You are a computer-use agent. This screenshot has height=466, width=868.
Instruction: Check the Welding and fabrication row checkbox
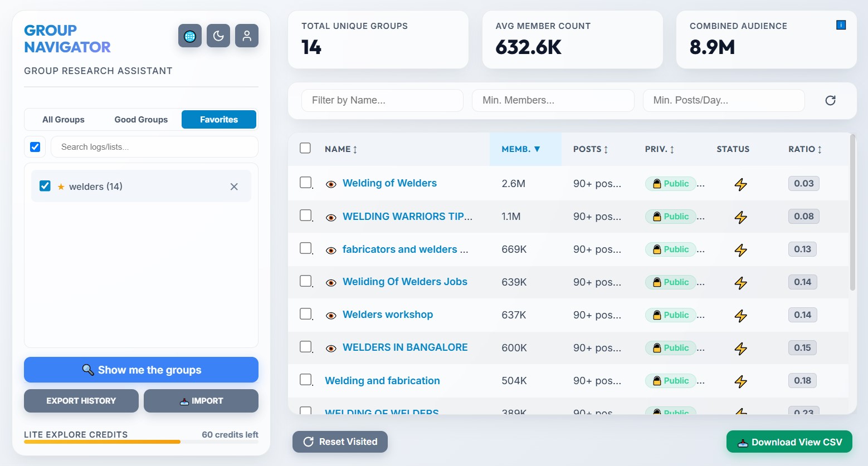point(305,379)
